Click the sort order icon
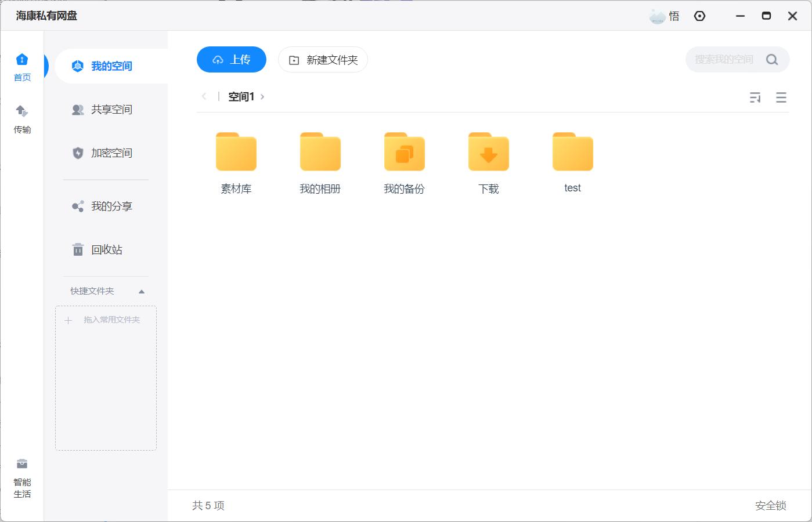Image resolution: width=812 pixels, height=522 pixels. pyautogui.click(x=755, y=97)
